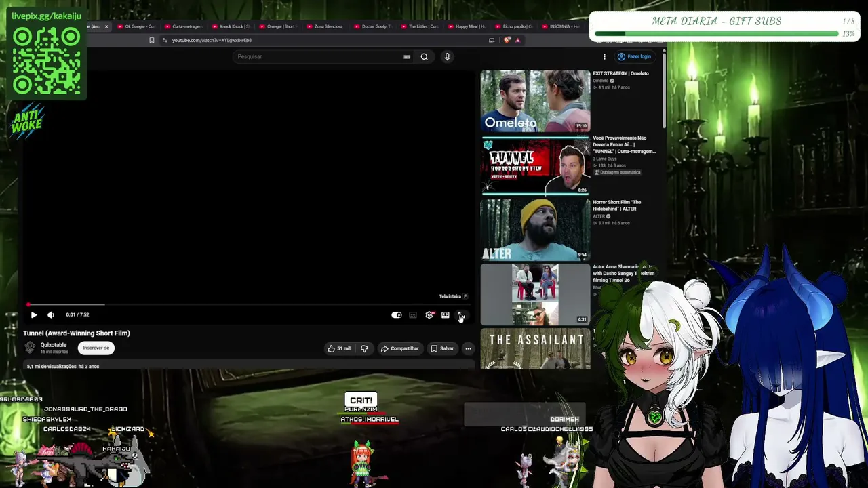Dislike the Tunnel video
Image resolution: width=868 pixels, height=488 pixels.
pyautogui.click(x=364, y=348)
